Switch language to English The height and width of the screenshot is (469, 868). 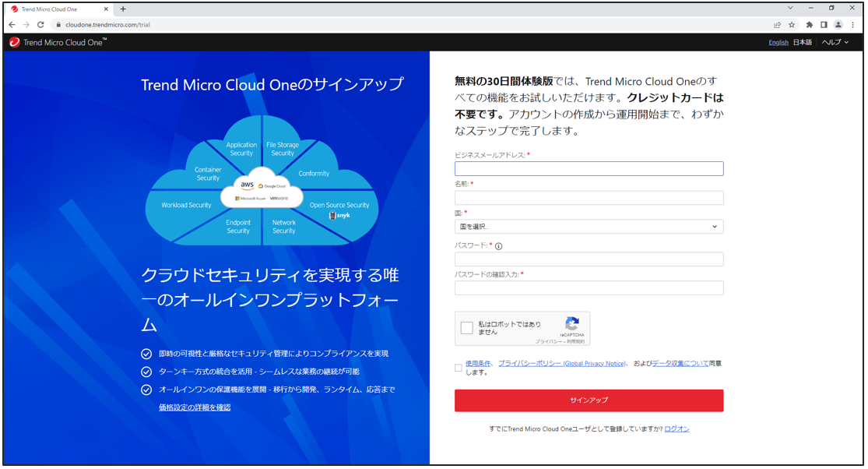point(778,42)
